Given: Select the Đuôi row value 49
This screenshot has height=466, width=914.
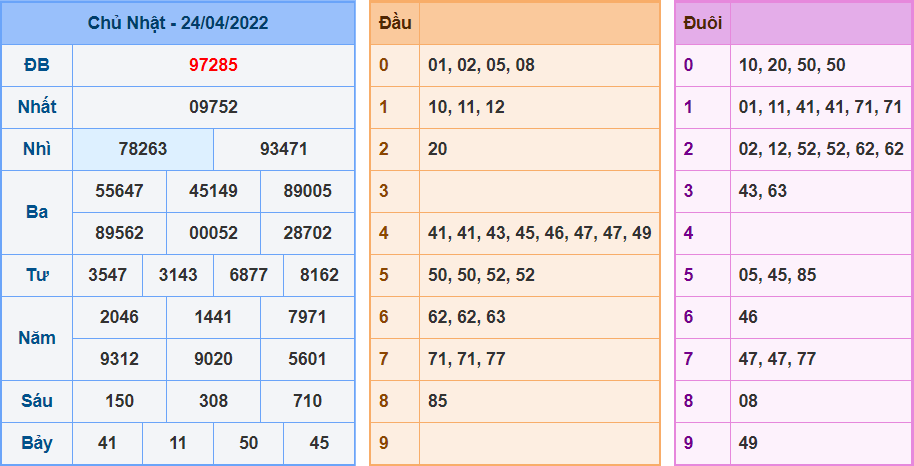Looking at the screenshot, I should (748, 443).
